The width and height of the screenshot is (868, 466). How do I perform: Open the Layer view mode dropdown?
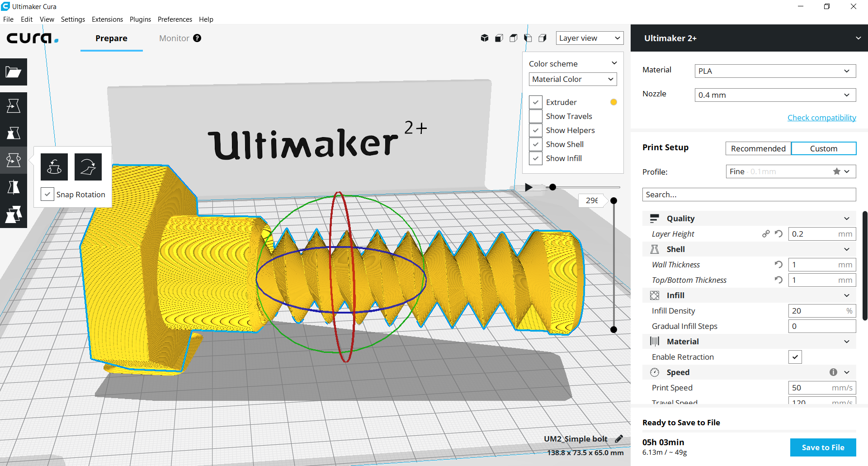pos(590,38)
